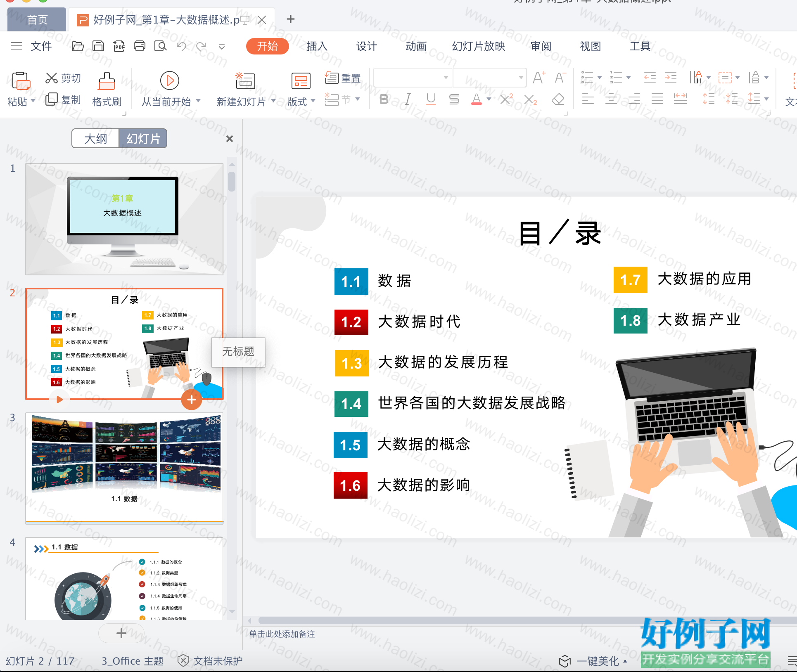797x672 pixels.
Task: Toggle Italic formatting
Action: click(x=408, y=99)
